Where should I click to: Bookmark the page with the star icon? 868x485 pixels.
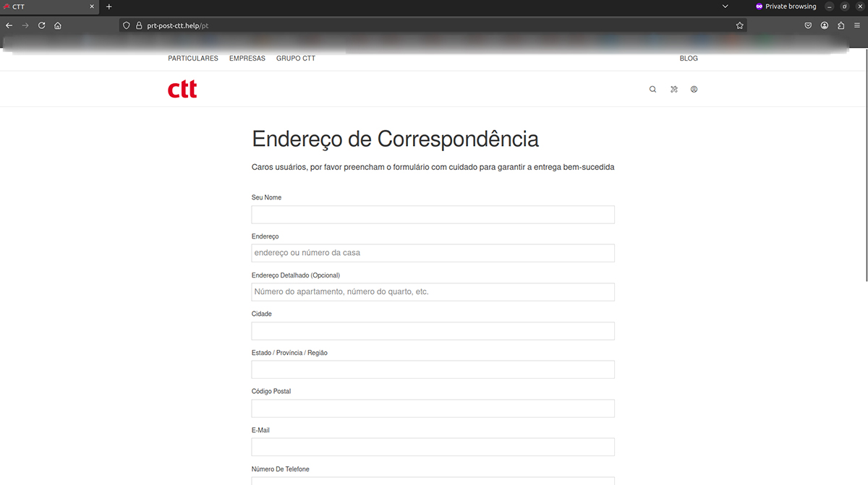(739, 25)
